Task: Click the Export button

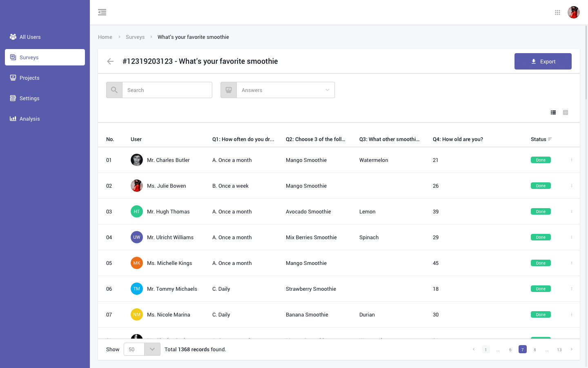Action: (543, 61)
